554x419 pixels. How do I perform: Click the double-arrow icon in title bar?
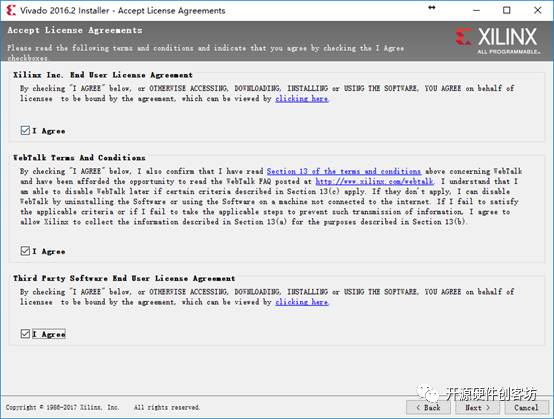pos(432,8)
